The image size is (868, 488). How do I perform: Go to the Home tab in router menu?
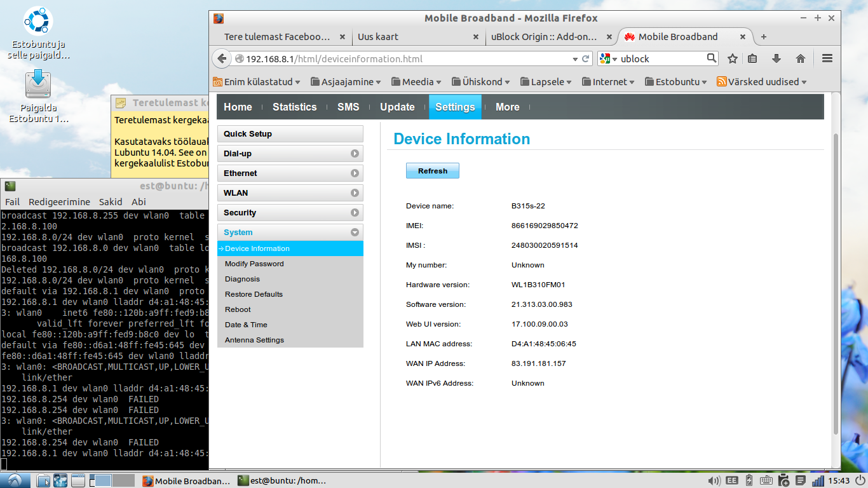238,107
